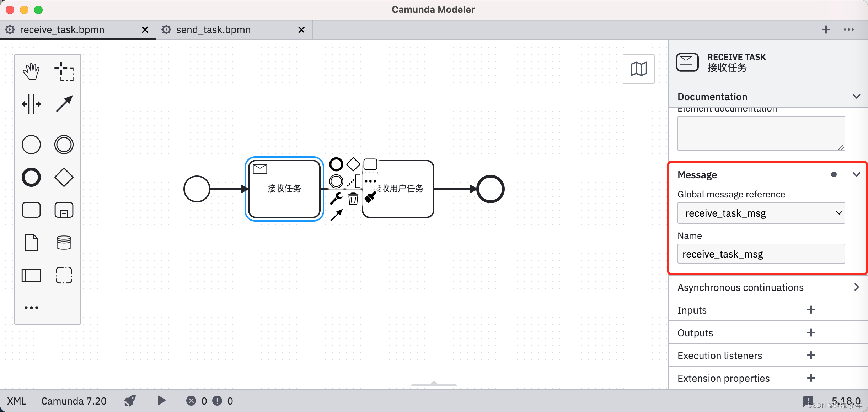Click the Element documentation textarea
This screenshot has height=412, width=868.
761,134
